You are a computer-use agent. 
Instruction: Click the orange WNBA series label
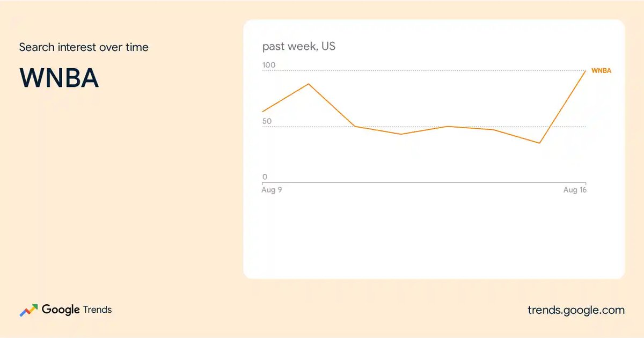(601, 71)
